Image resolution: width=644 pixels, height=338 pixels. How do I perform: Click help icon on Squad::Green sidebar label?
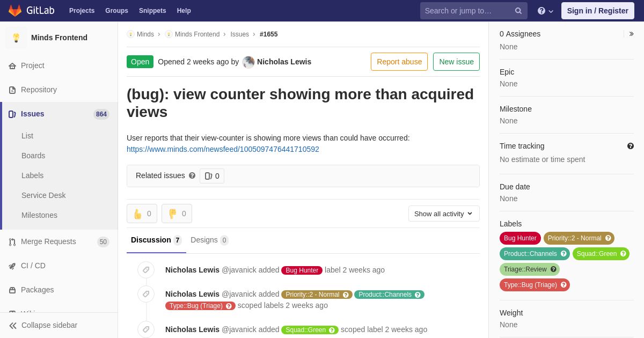click(623, 254)
